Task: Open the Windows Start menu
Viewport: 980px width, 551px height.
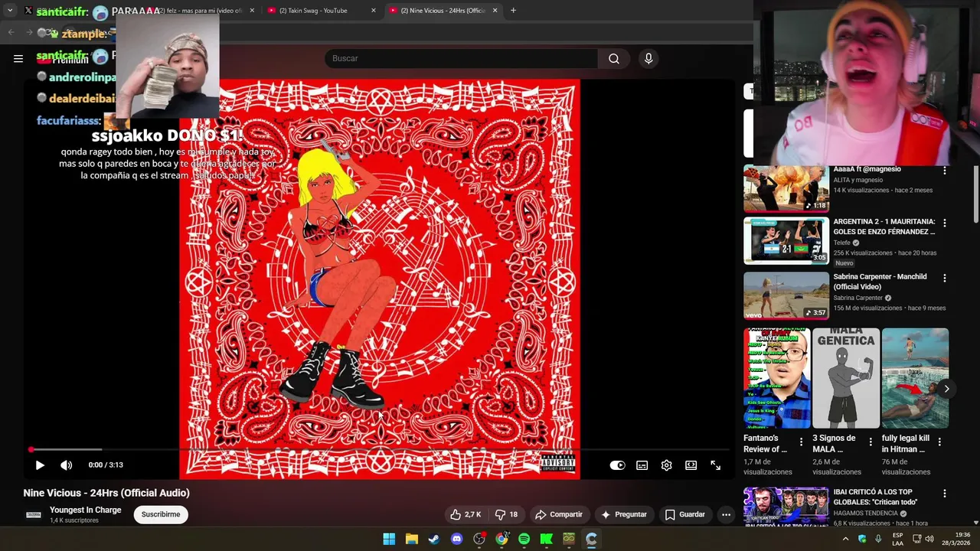Action: pos(389,539)
